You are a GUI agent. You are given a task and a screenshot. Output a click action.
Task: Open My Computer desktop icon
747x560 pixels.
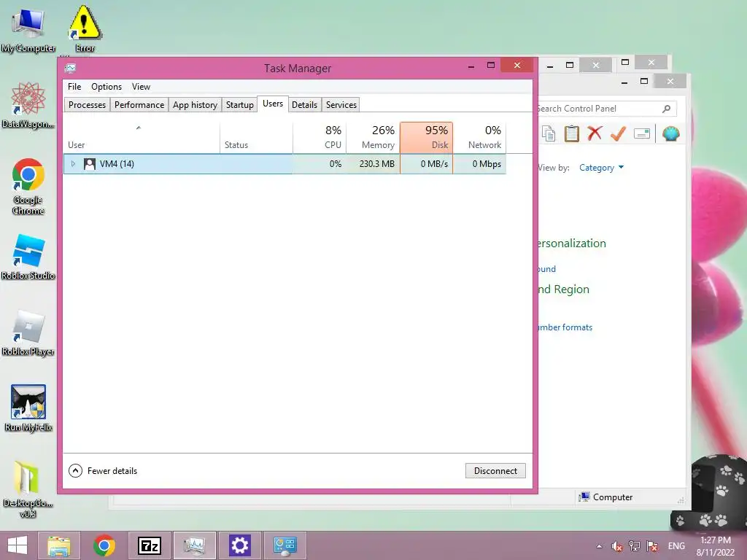(x=28, y=29)
